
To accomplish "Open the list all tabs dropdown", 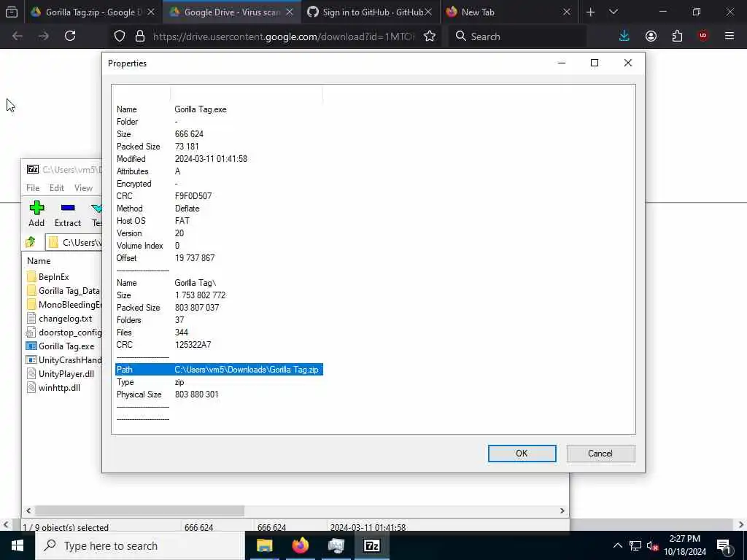I will 614,12.
